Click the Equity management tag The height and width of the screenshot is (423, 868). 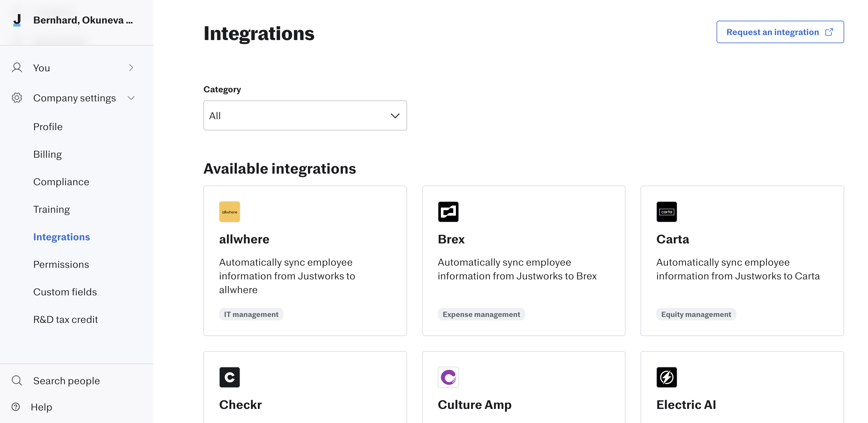696,314
